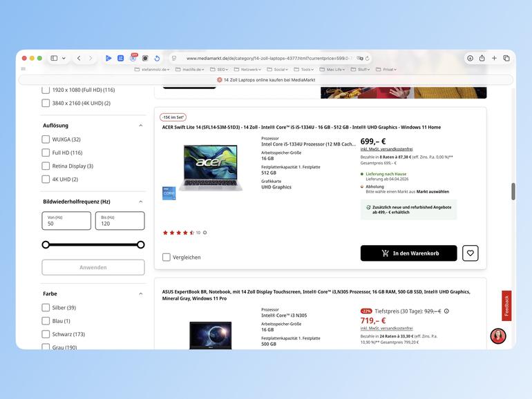Open a new tab with plus icon
532x399 pixels.
pyautogui.click(x=494, y=58)
